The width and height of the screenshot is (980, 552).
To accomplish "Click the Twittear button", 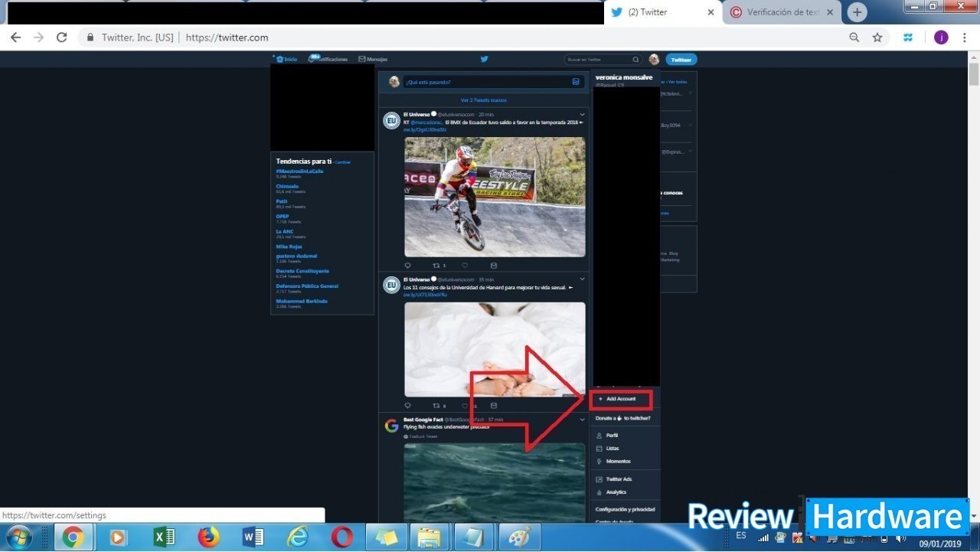I will 681,59.
